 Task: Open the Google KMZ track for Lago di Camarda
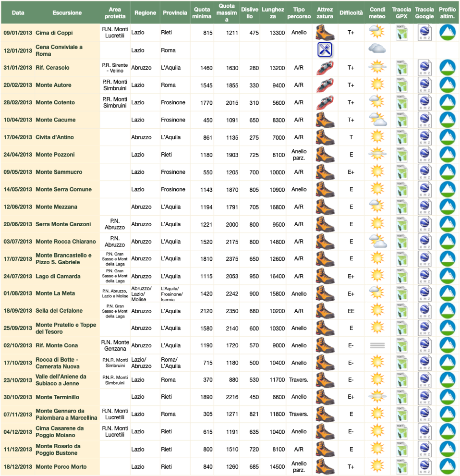[424, 276]
